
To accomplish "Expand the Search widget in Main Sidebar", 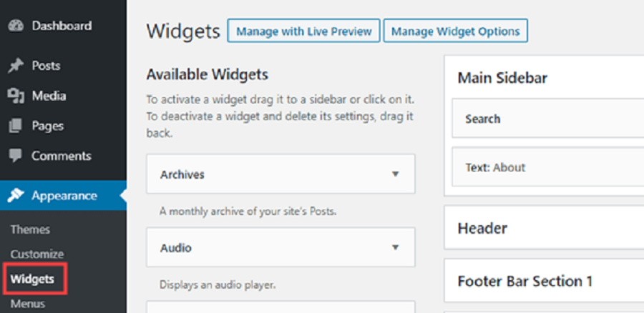I will coord(548,119).
